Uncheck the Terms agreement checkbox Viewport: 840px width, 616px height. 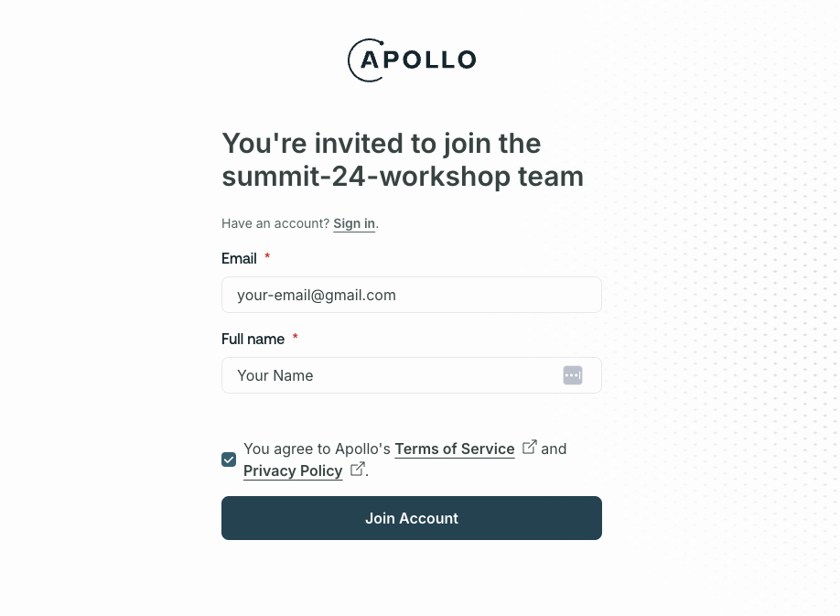tap(229, 459)
